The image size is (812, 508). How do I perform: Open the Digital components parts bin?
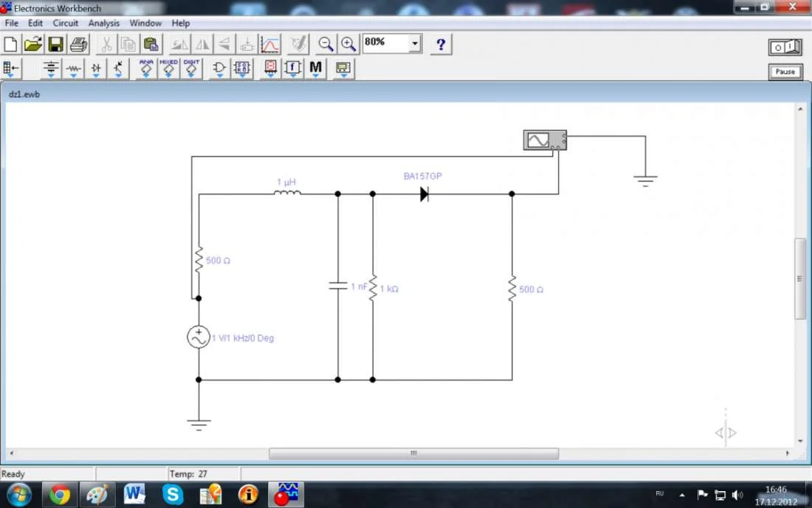(x=242, y=69)
